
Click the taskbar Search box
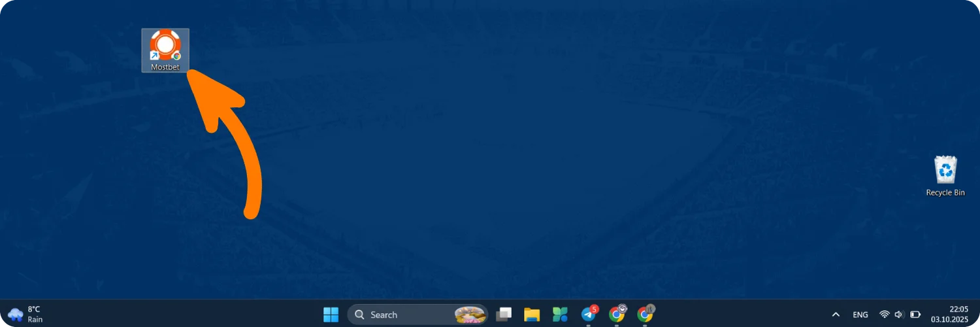417,315
